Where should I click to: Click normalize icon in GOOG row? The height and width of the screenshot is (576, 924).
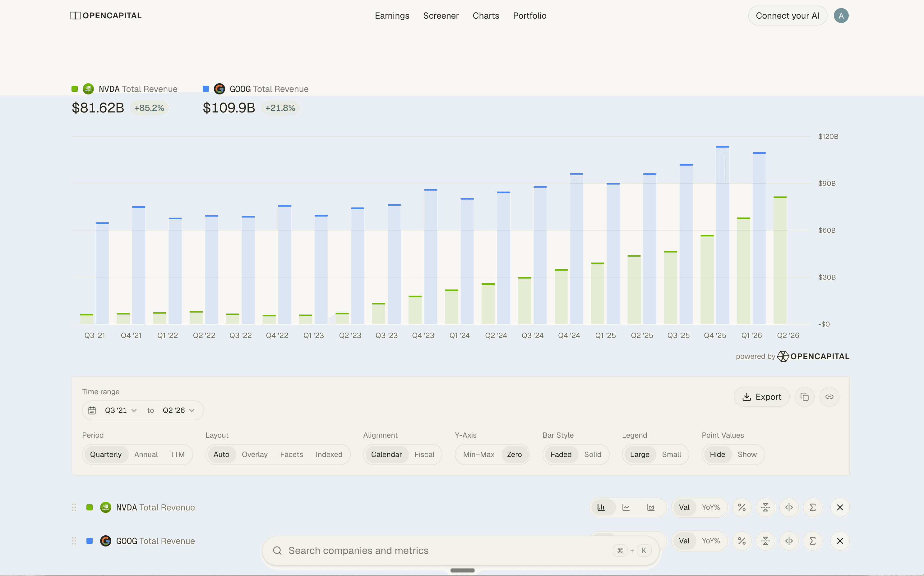click(x=765, y=541)
